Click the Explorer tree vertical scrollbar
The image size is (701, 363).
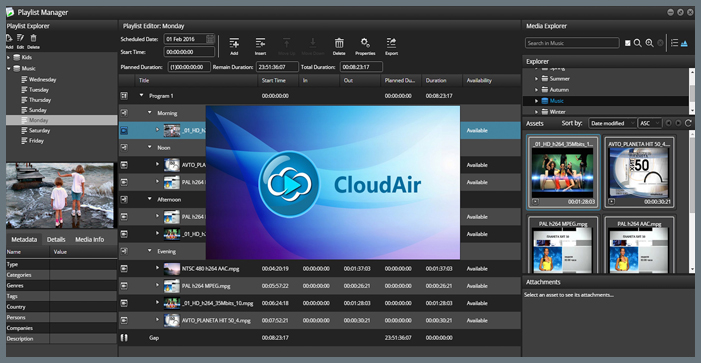pyautogui.click(x=692, y=92)
